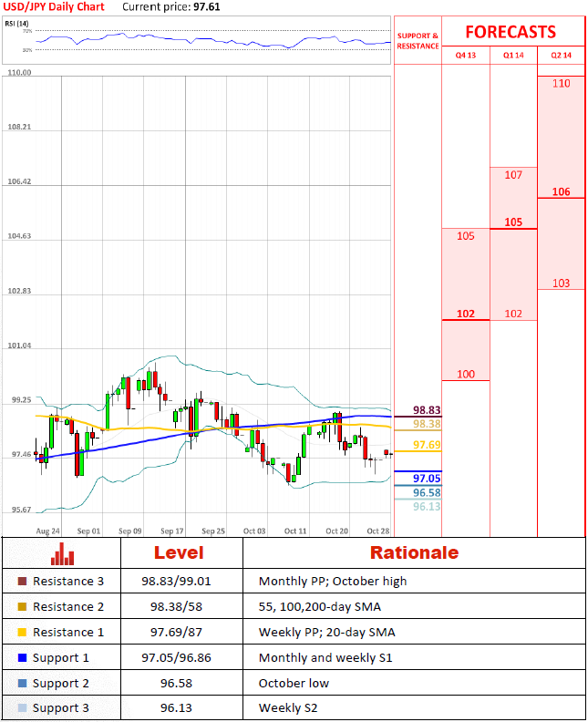The image size is (588, 722).
Task: Click the Level column header in table
Action: [179, 552]
